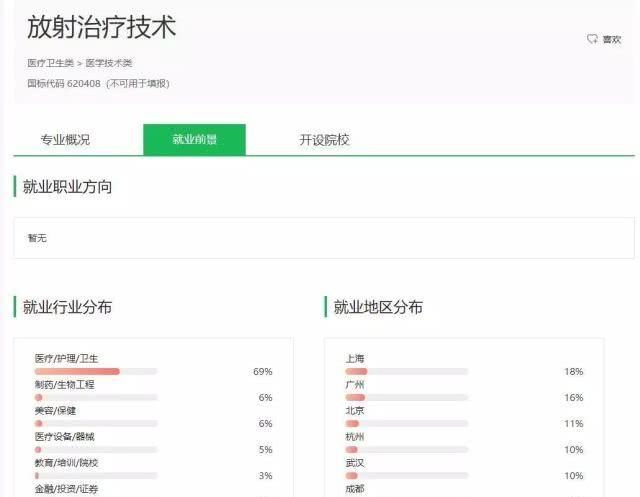Click the 广州 16% progress bar
This screenshot has width=640, height=497.
click(407, 397)
